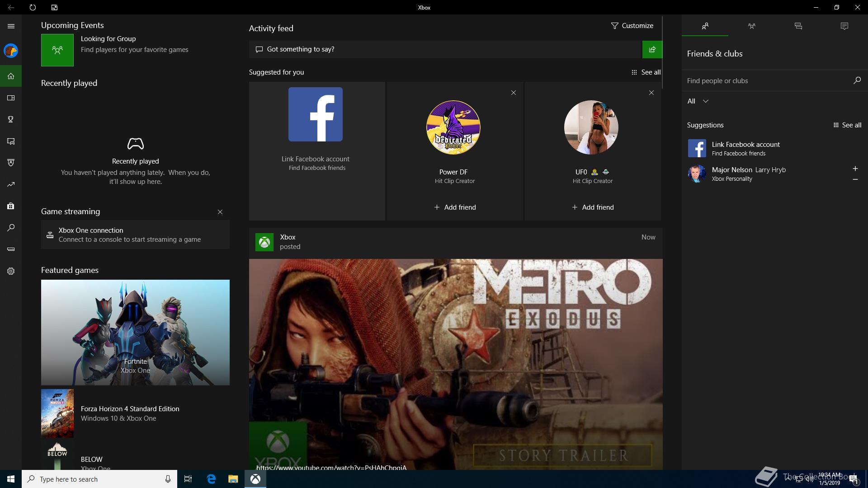Screen dimensions: 868x488
Task: Switch to Messages tab icon
Action: (x=798, y=26)
